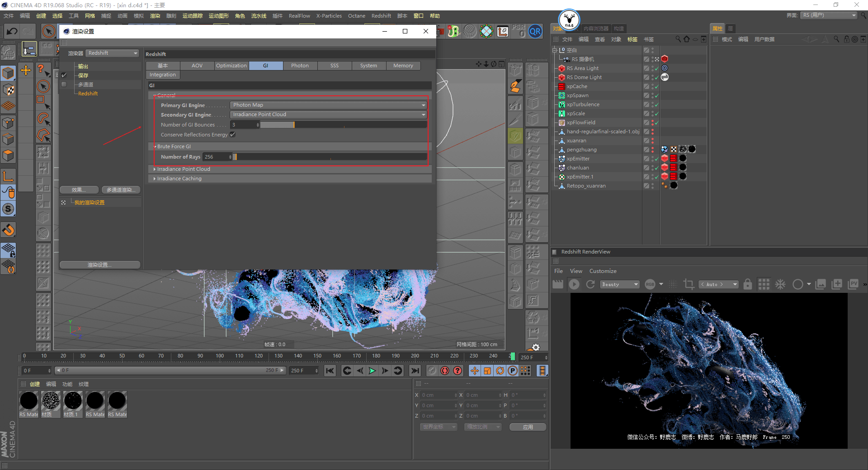The height and width of the screenshot is (470, 868).
Task: Click the undo arrow icon
Action: [x=12, y=31]
